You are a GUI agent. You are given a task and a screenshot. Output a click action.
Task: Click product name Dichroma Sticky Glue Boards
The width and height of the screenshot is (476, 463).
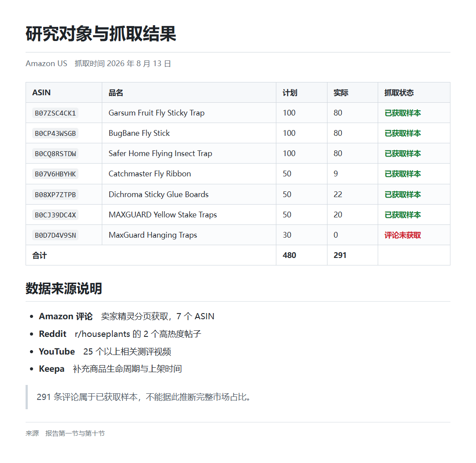pyautogui.click(x=159, y=194)
